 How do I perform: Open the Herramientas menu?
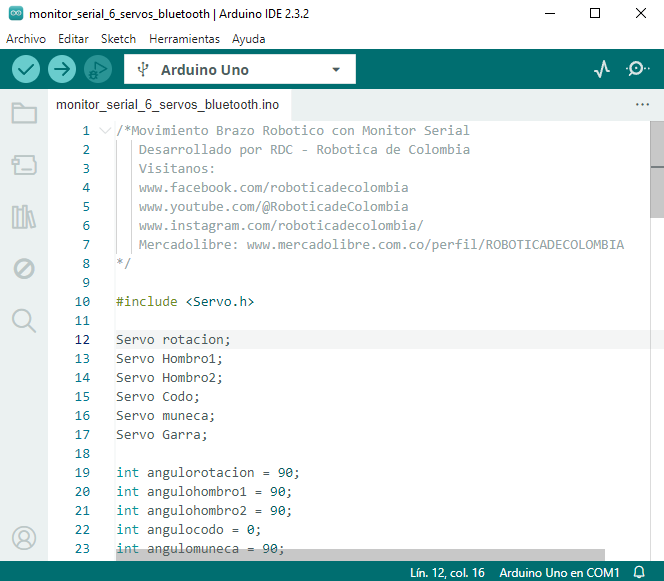pos(184,38)
